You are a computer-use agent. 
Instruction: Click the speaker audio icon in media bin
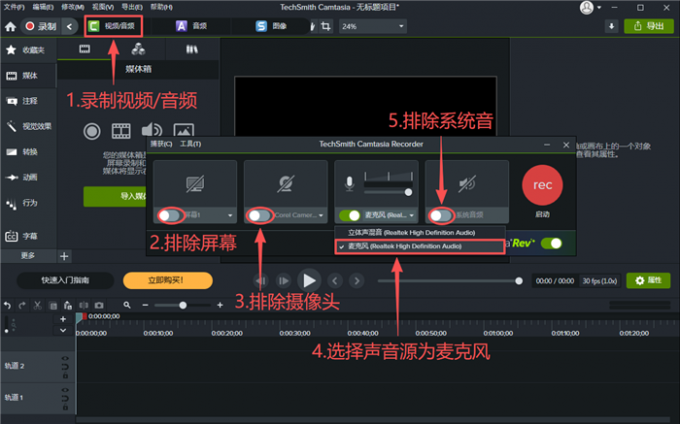pos(152,130)
